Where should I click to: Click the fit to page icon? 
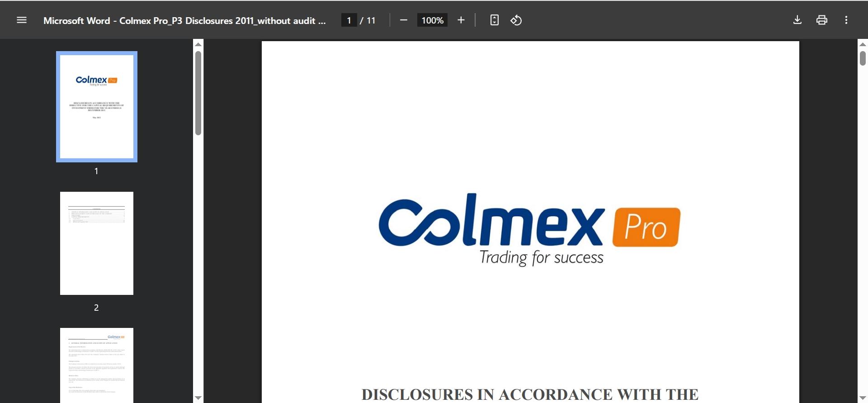point(495,20)
